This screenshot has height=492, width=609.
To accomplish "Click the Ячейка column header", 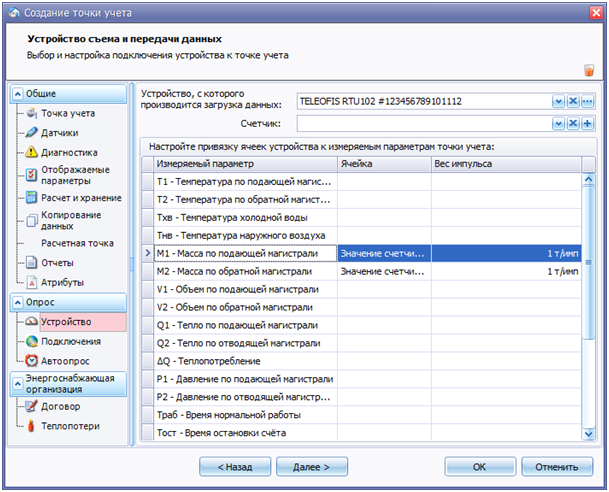I will coord(385,164).
